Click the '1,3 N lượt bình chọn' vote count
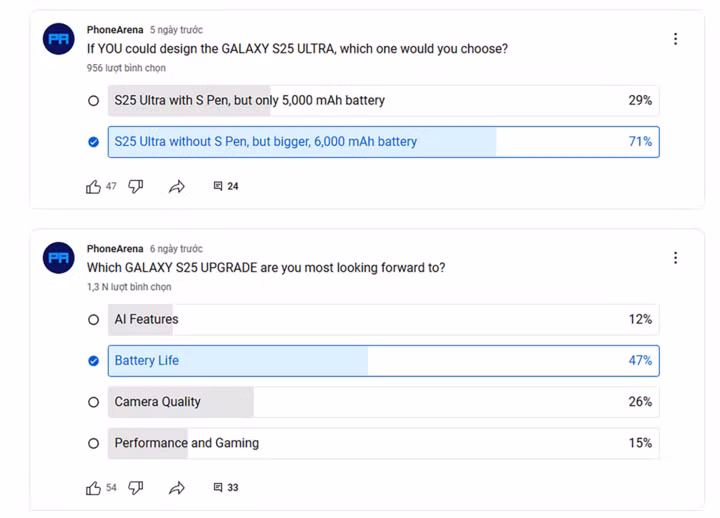 click(x=129, y=287)
